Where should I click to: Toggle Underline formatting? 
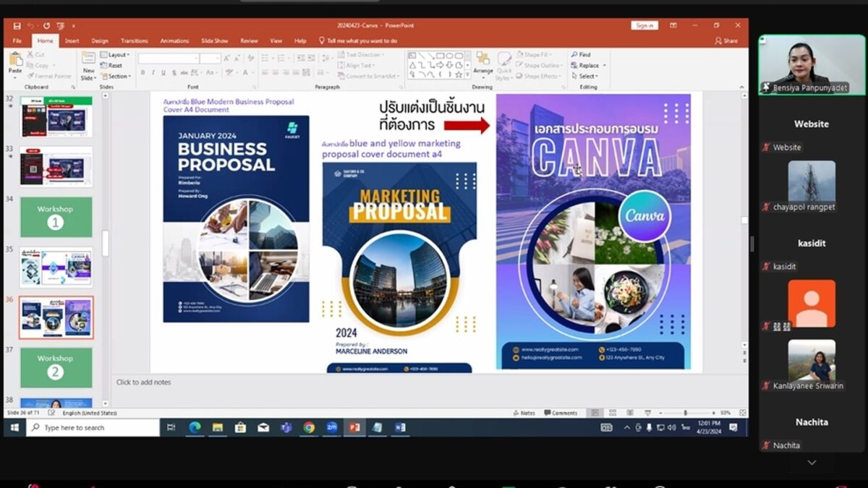[163, 72]
